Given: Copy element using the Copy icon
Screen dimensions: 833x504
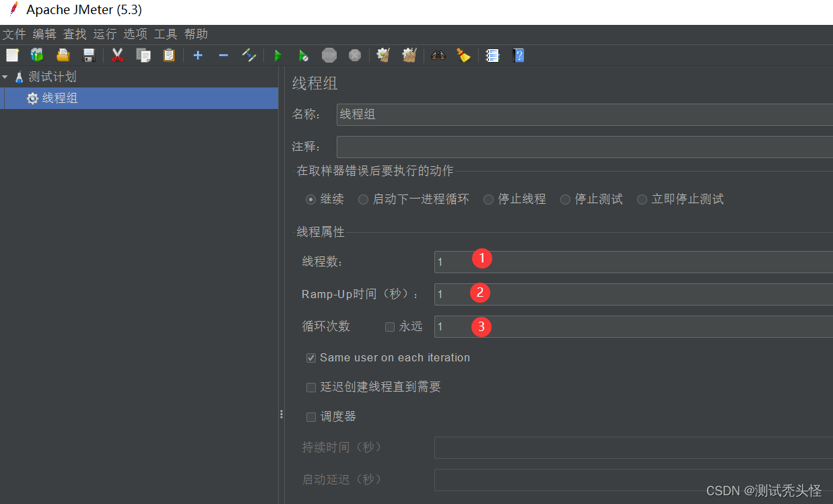Looking at the screenshot, I should (x=143, y=55).
